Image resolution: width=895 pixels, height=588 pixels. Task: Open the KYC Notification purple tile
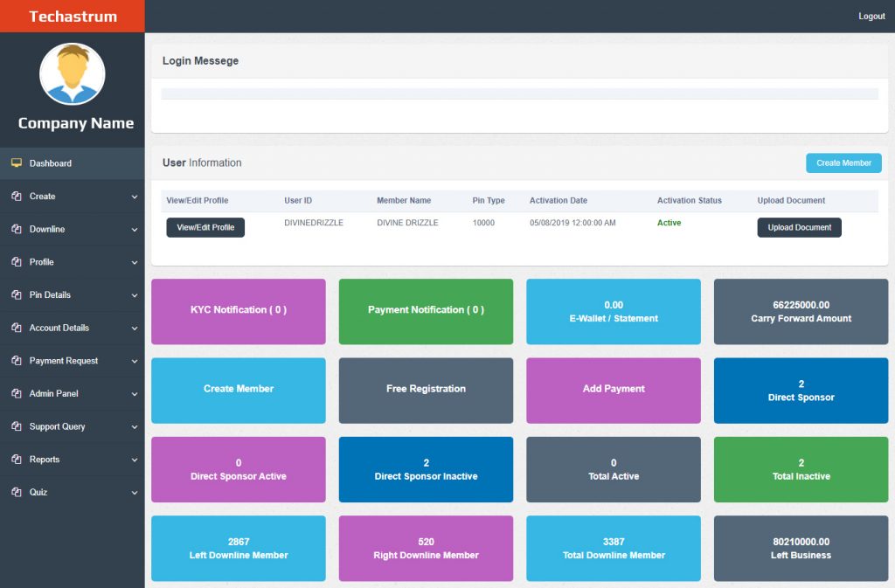point(239,311)
